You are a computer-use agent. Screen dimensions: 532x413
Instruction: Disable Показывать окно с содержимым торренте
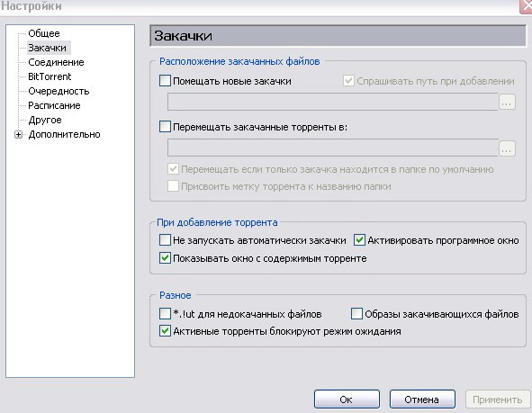point(165,257)
